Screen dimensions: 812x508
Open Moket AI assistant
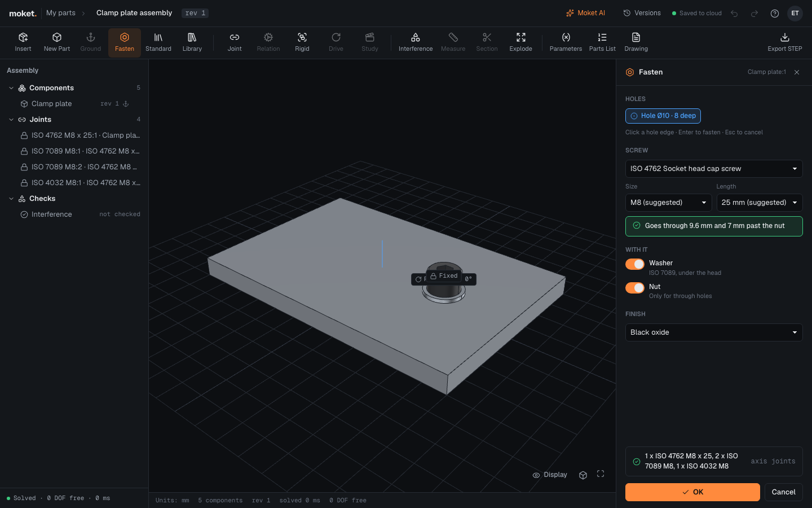pyautogui.click(x=586, y=13)
